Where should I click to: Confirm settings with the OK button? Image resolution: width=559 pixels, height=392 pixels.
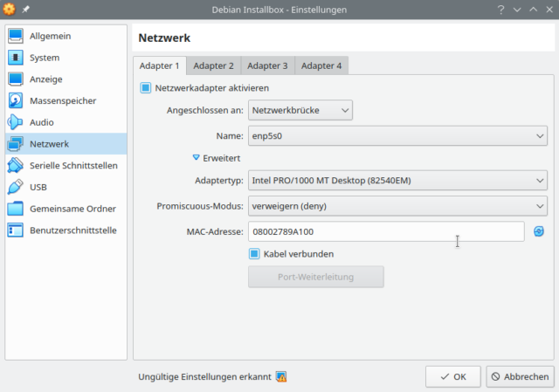pyautogui.click(x=453, y=376)
